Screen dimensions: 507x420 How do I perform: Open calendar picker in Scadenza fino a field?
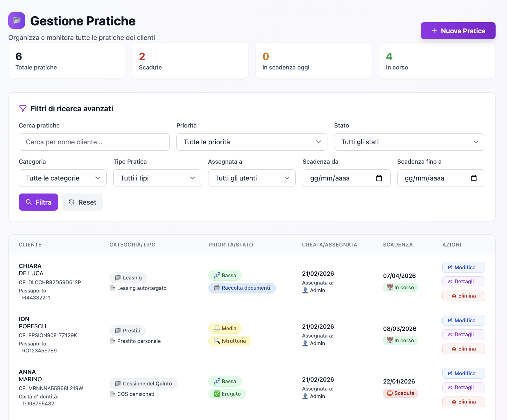[473, 178]
